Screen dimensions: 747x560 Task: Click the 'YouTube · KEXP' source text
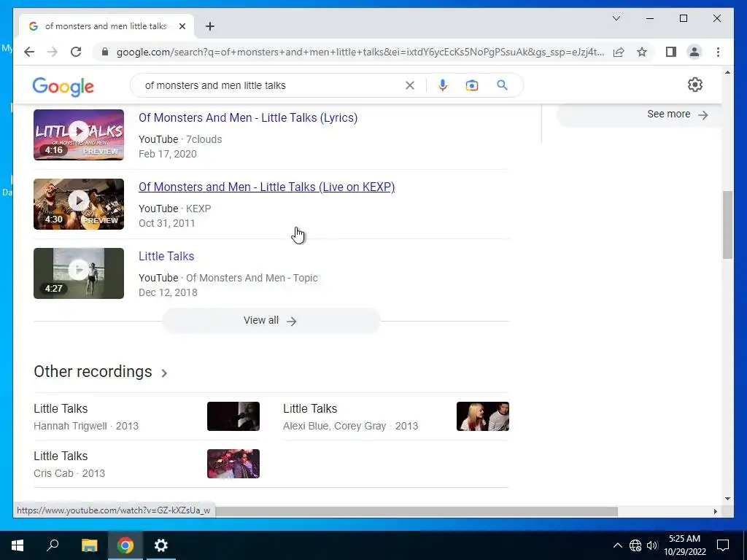pyautogui.click(x=175, y=209)
